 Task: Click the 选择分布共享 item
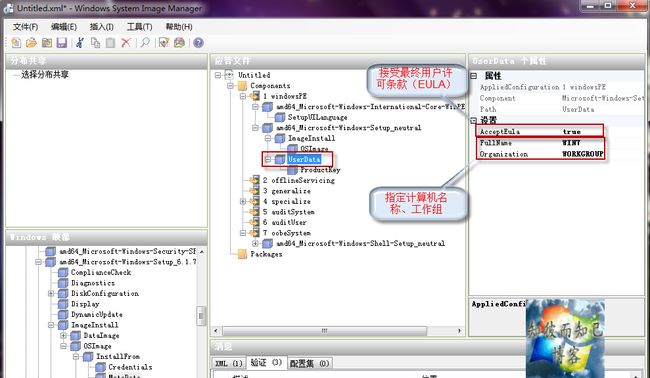click(45, 75)
